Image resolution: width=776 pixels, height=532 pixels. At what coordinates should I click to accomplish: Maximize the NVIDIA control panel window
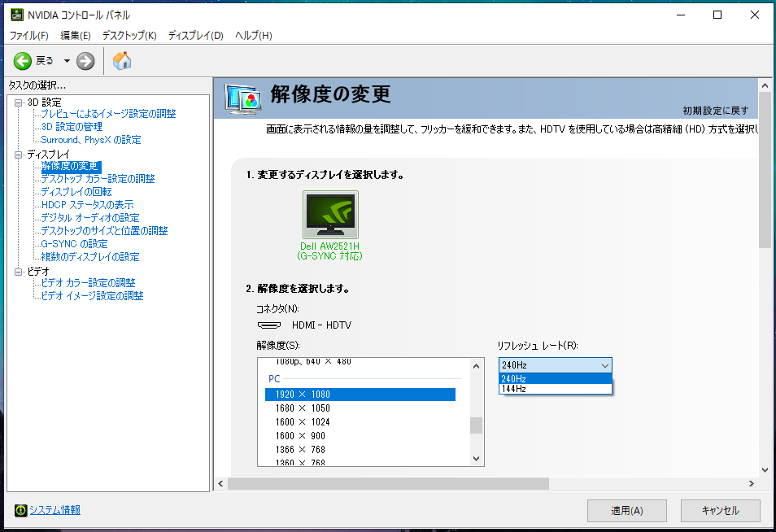click(x=717, y=15)
